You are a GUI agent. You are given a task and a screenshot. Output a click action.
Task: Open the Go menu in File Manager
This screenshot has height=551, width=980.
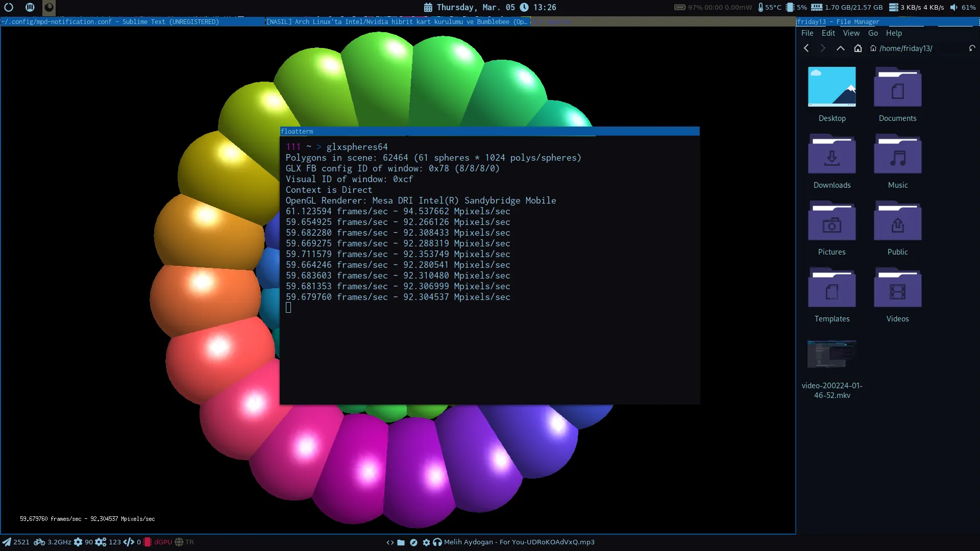[873, 33]
